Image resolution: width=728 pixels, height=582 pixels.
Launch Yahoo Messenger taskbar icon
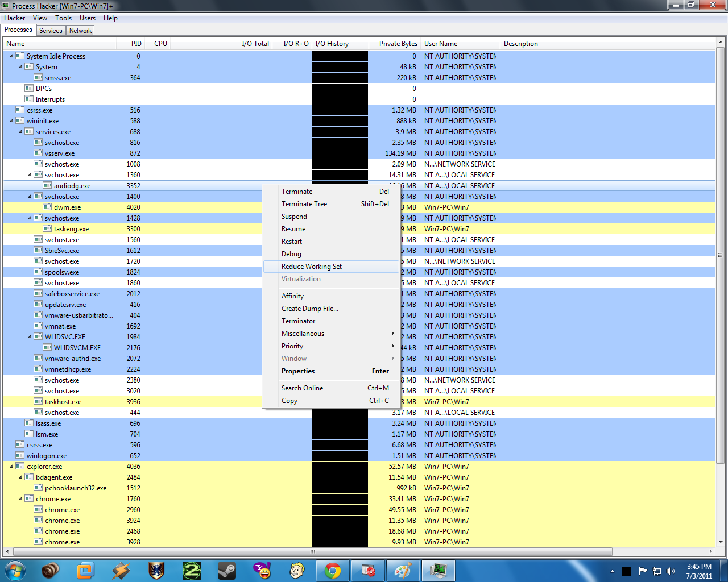point(262,570)
